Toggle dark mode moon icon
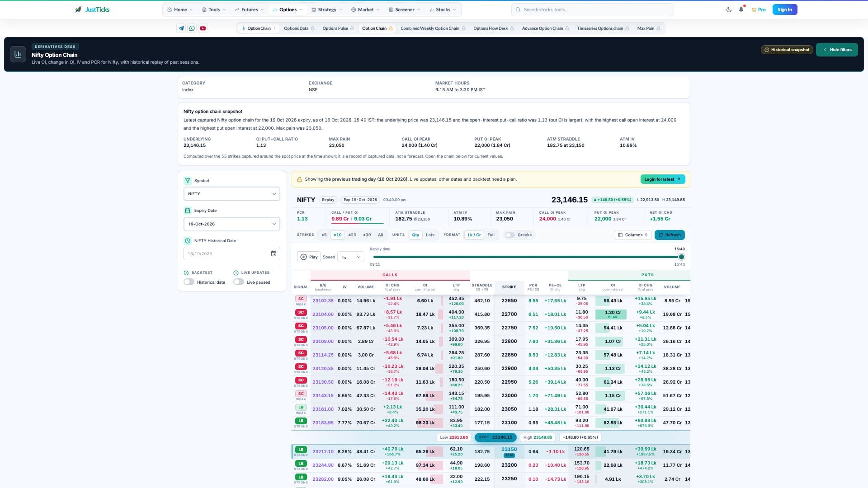 729,9
